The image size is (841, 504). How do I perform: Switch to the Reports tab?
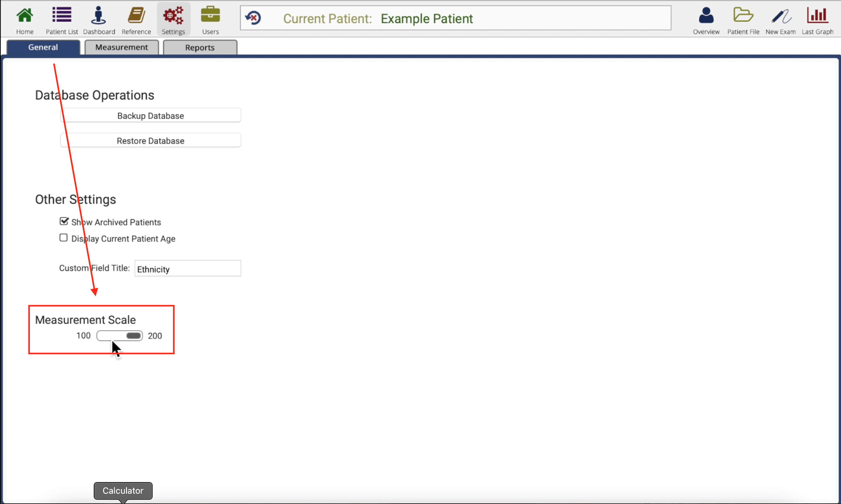(200, 47)
